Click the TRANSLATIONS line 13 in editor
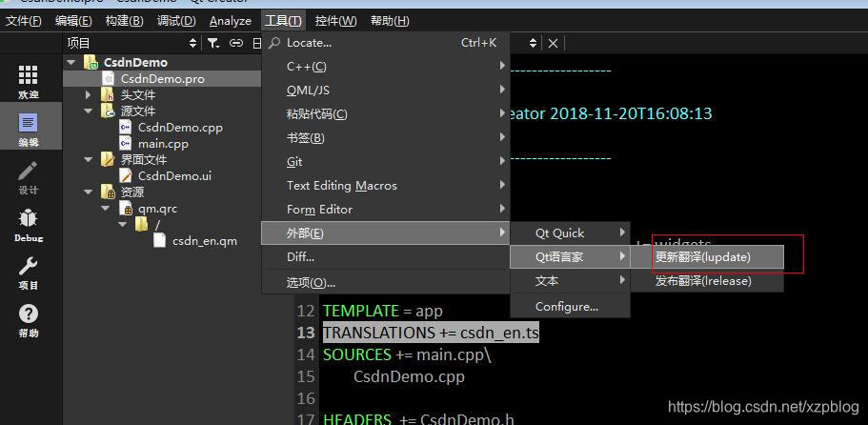 click(x=431, y=333)
